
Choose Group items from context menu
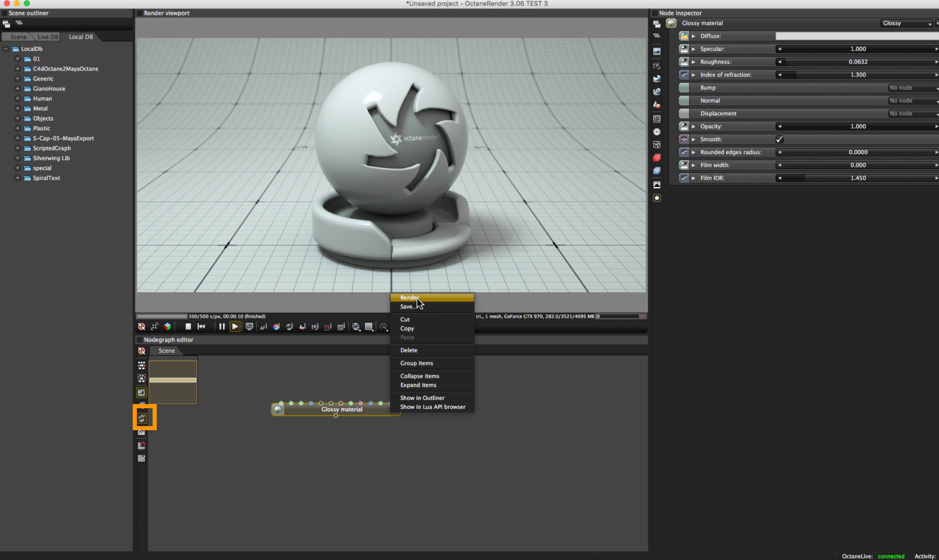417,363
